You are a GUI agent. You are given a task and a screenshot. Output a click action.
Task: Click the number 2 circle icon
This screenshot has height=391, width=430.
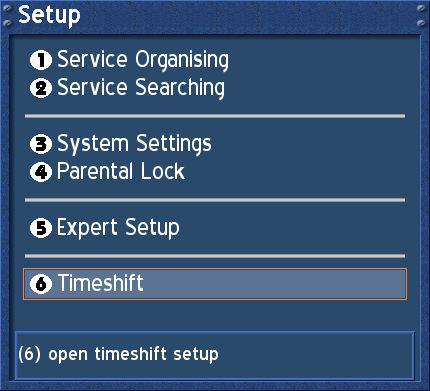[41, 88]
